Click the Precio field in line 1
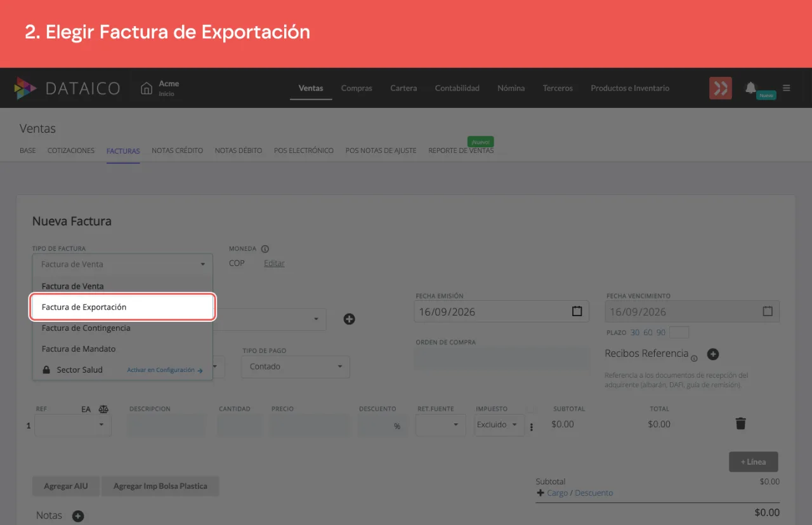The height and width of the screenshot is (525, 812). coord(310,425)
